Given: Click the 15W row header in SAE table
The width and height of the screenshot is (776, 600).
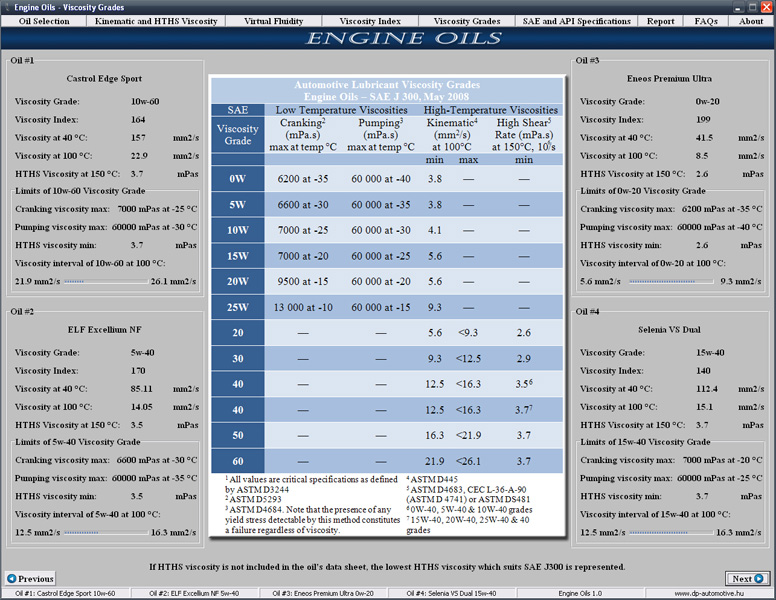Looking at the screenshot, I should click(238, 256).
